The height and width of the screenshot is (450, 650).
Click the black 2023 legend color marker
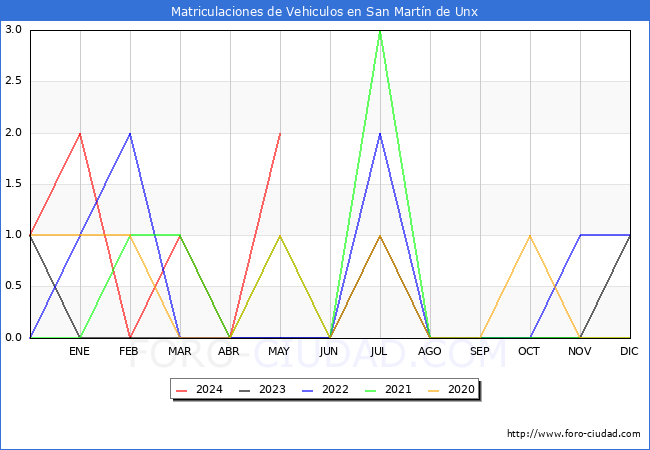(x=245, y=390)
